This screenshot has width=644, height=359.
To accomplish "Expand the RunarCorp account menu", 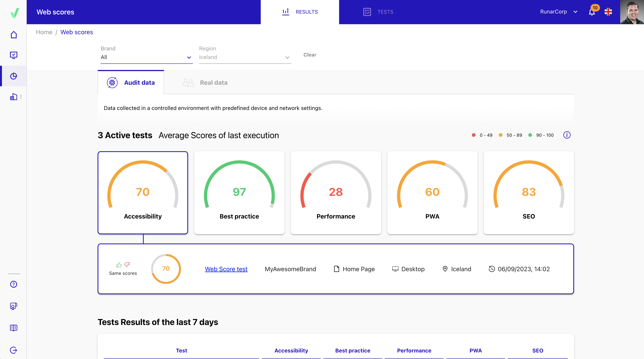I will click(x=559, y=12).
